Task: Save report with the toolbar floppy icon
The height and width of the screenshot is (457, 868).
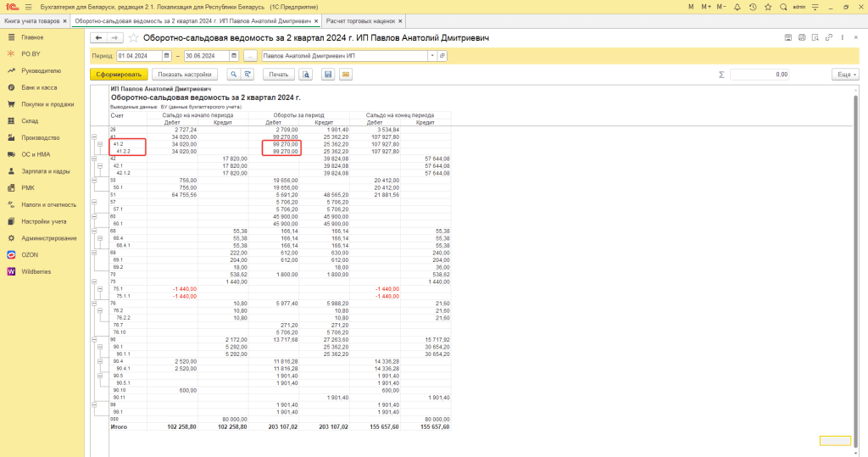Action: tap(328, 75)
